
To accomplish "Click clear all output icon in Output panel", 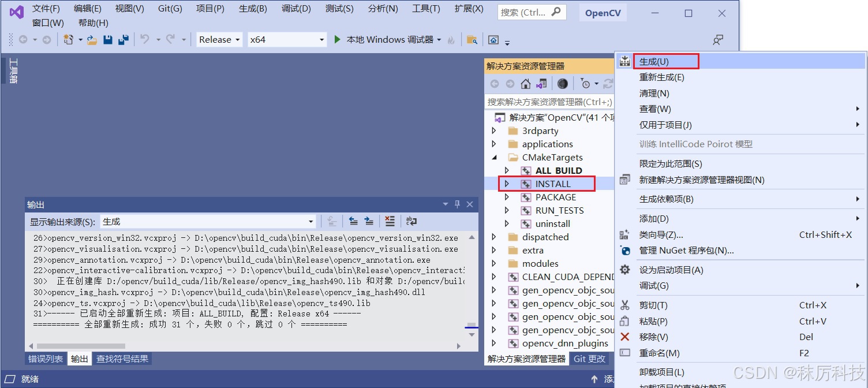I will pos(390,221).
